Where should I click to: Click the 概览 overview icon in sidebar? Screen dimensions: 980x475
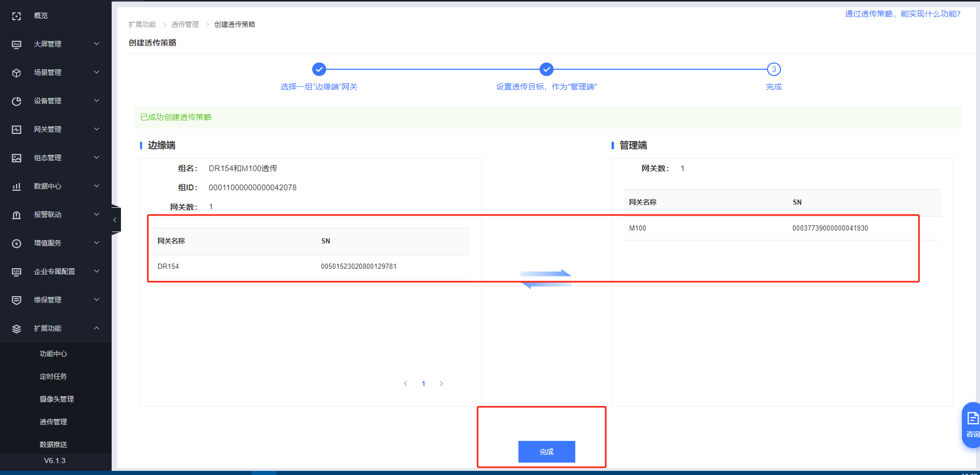tap(17, 16)
